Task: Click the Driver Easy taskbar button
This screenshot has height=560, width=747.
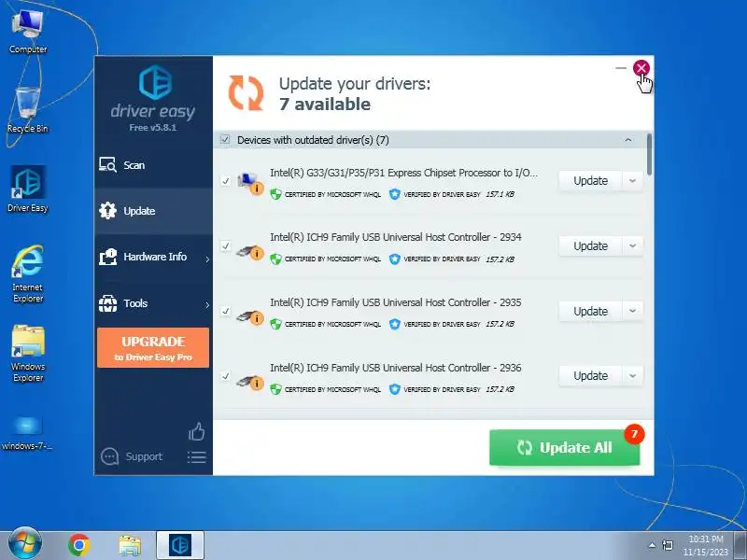Action: click(180, 545)
